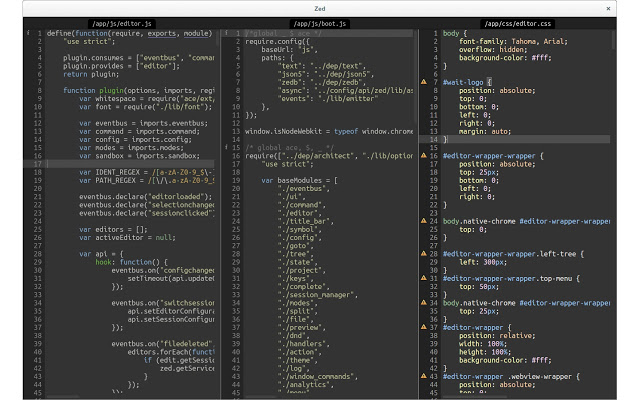Click the 'height: 100%;' line in editor.css
The height and width of the screenshot is (400, 640).
coord(485,352)
